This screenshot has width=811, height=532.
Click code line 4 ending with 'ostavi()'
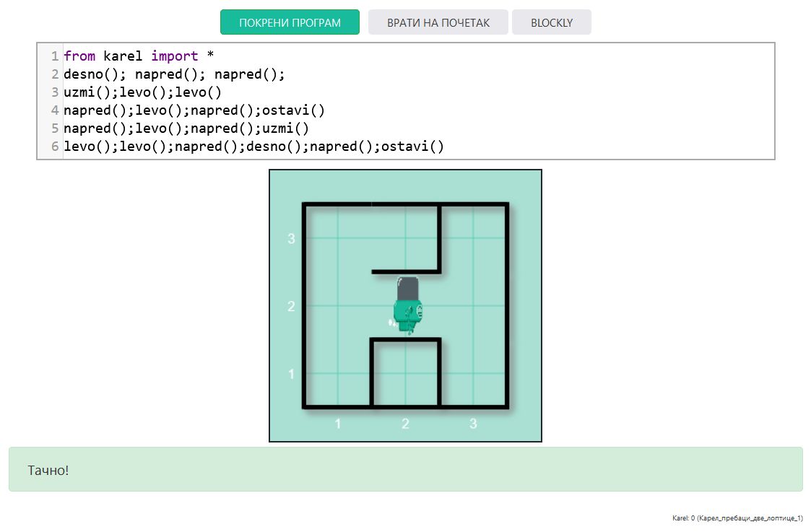point(194,110)
